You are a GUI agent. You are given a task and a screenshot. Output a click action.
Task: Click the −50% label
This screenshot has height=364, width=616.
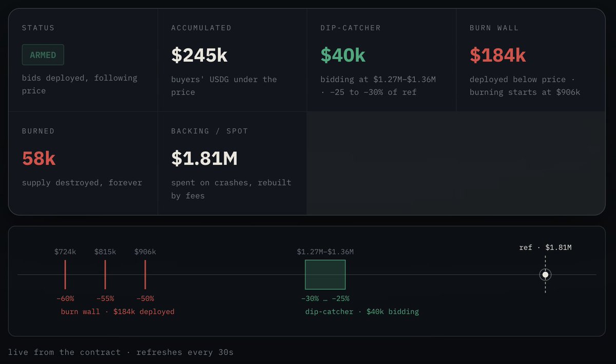tap(145, 298)
